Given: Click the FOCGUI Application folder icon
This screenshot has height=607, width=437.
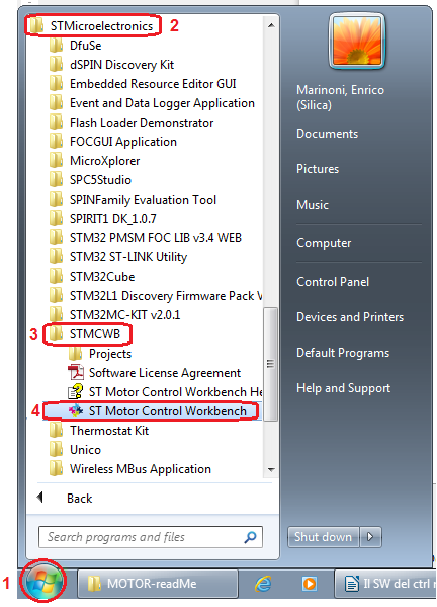Looking at the screenshot, I should point(57,142).
